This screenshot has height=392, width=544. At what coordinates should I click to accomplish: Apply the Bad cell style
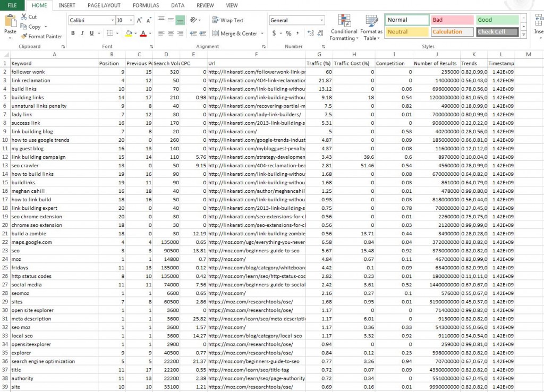tap(451, 20)
